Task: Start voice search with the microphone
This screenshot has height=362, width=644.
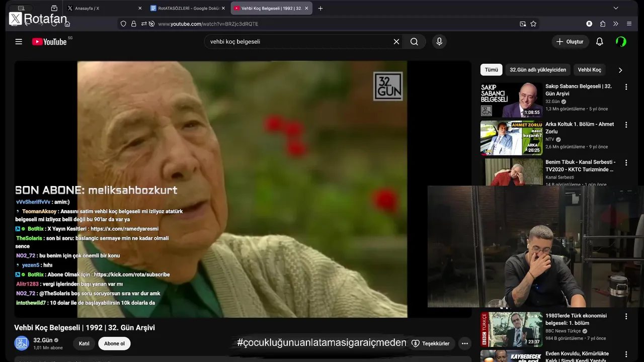Action: (x=439, y=42)
